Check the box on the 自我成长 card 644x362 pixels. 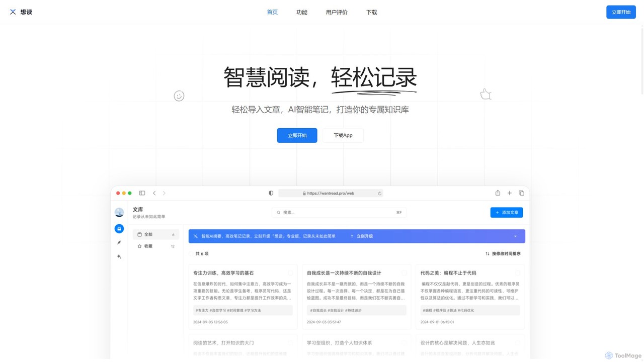point(404,273)
